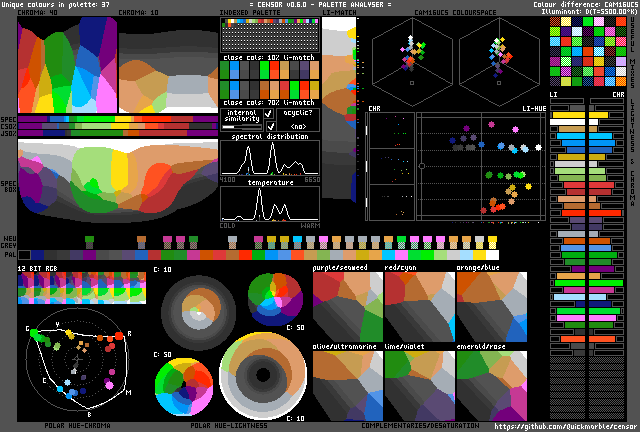Click the acyclic <no> indicator
This screenshot has height=432, width=640.
(x=298, y=126)
